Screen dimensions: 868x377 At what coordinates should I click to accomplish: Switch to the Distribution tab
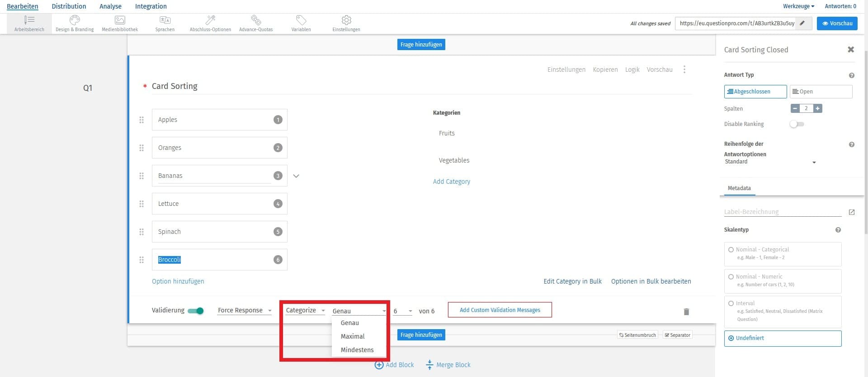69,6
